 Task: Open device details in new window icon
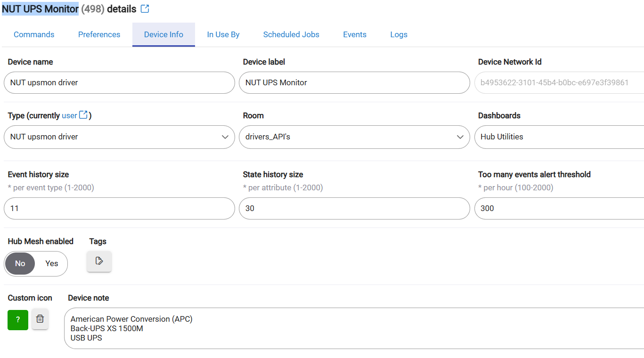click(145, 9)
